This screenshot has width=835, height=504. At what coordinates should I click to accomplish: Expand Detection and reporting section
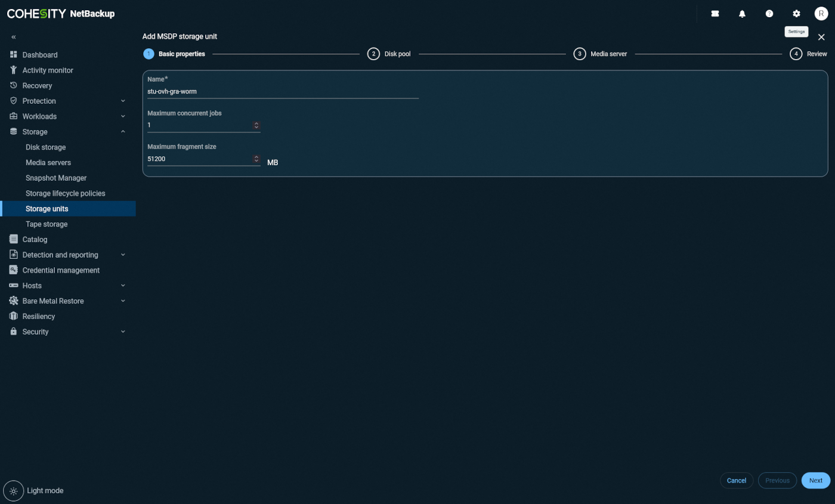pyautogui.click(x=123, y=255)
